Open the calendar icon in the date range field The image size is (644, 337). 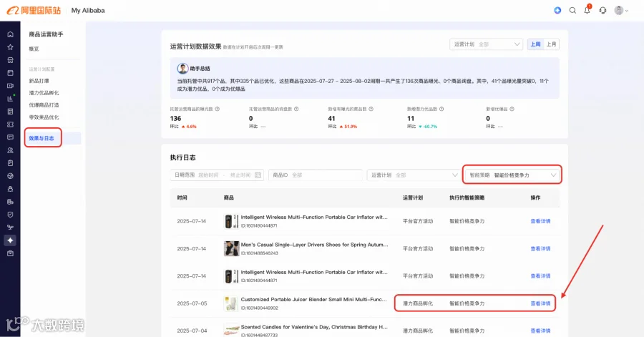[258, 175]
